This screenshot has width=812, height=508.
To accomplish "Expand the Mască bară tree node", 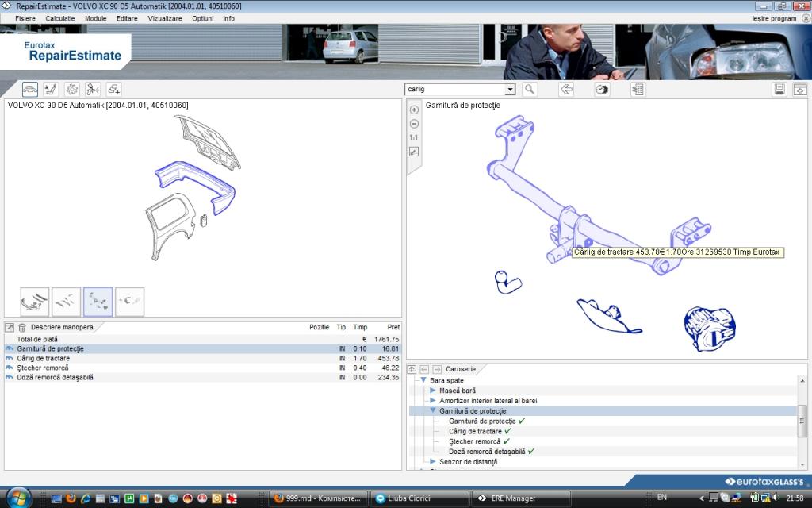I will (433, 391).
